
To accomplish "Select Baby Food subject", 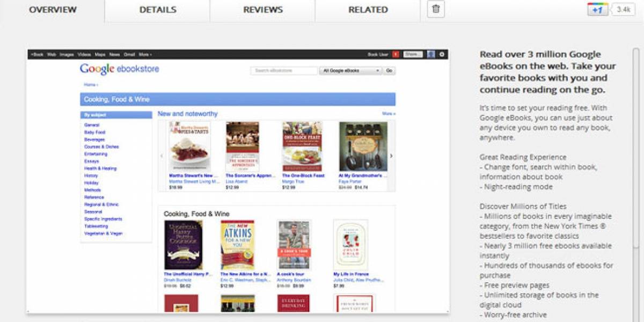I will click(x=94, y=132).
